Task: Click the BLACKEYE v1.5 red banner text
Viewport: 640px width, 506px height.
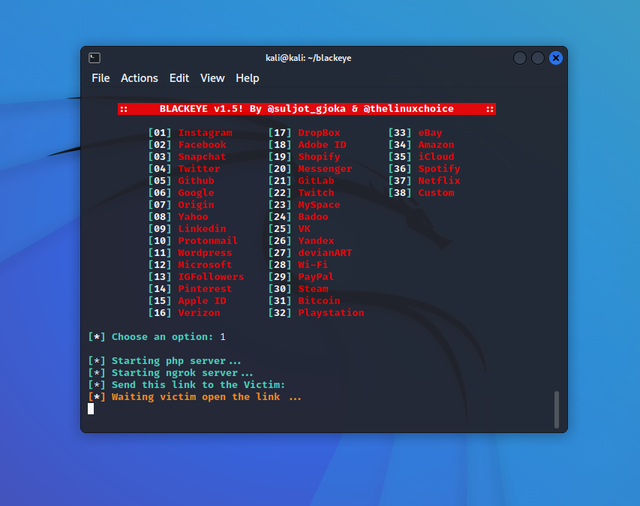Action: click(307, 109)
